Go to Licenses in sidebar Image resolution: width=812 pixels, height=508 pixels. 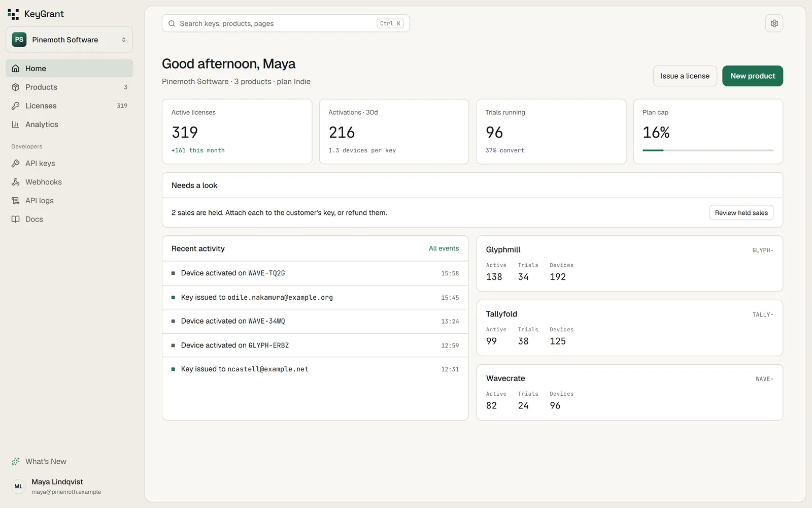(69, 106)
